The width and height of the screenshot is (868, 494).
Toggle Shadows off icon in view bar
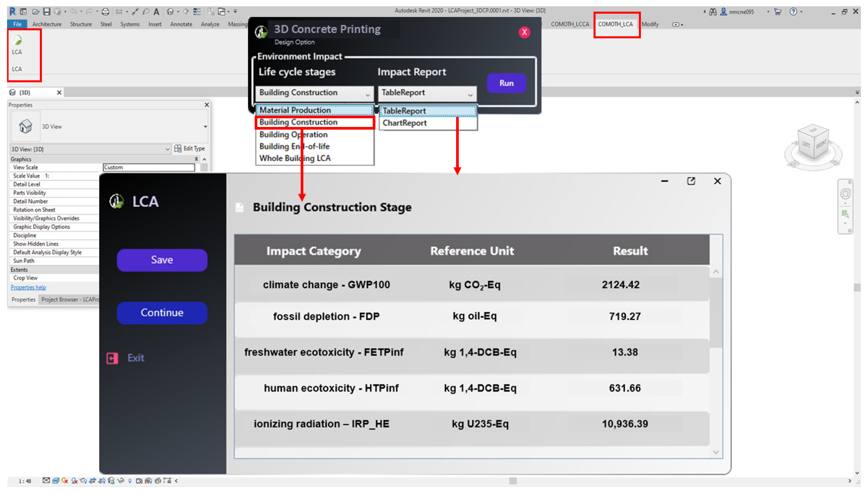point(74,481)
